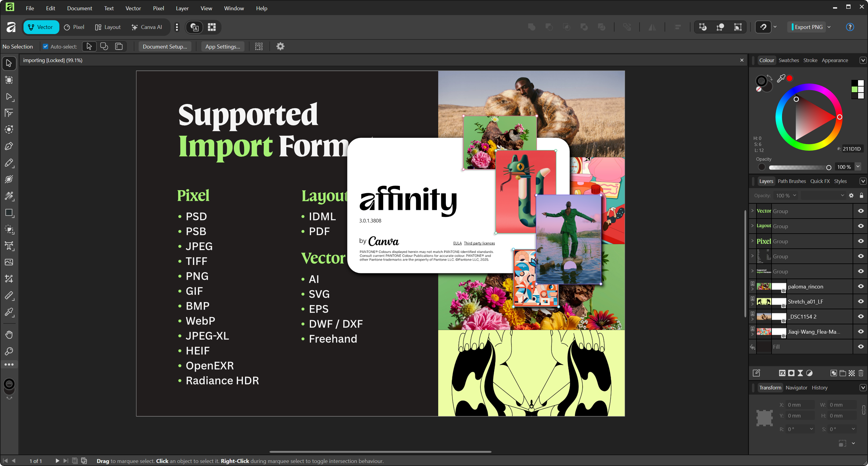Screen dimensions: 868x466
Task: Open the Document menu
Action: (x=79, y=8)
